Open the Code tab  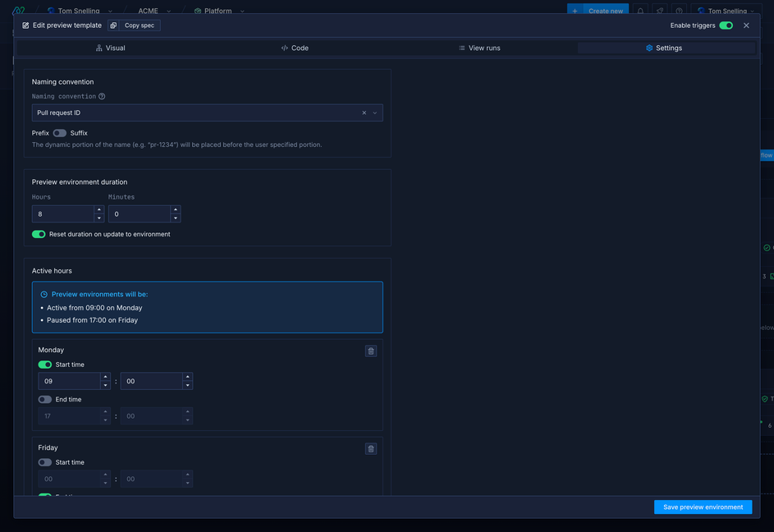[x=294, y=48]
